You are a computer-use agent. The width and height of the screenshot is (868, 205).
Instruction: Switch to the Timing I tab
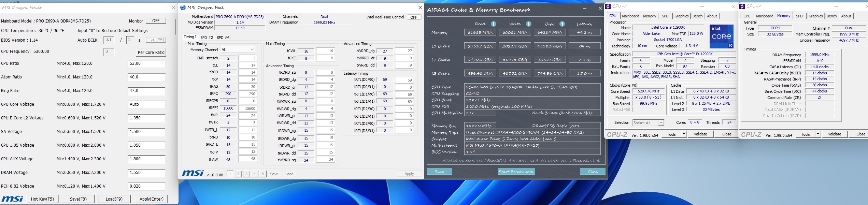[x=190, y=37]
